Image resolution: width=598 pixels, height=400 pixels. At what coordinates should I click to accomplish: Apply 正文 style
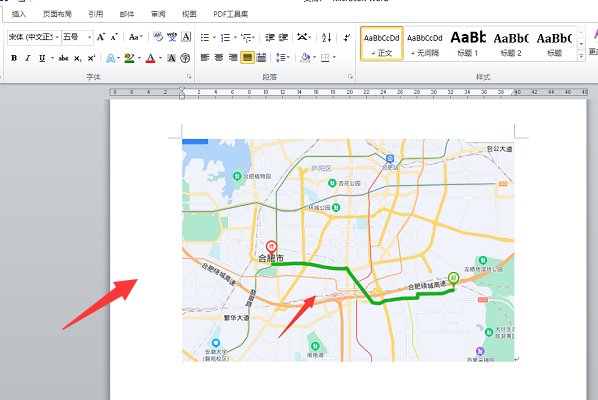[x=381, y=43]
